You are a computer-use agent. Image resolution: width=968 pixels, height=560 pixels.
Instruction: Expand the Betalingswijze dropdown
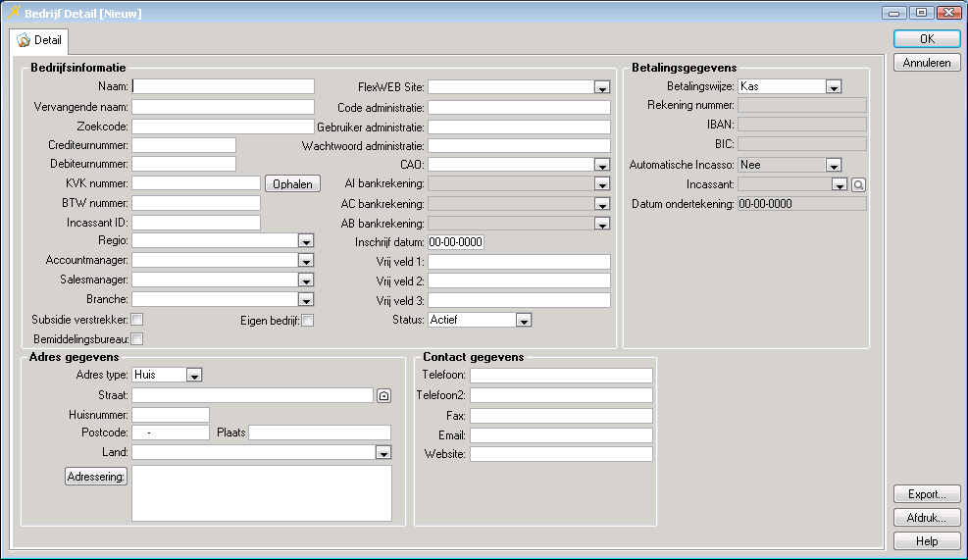click(x=834, y=86)
